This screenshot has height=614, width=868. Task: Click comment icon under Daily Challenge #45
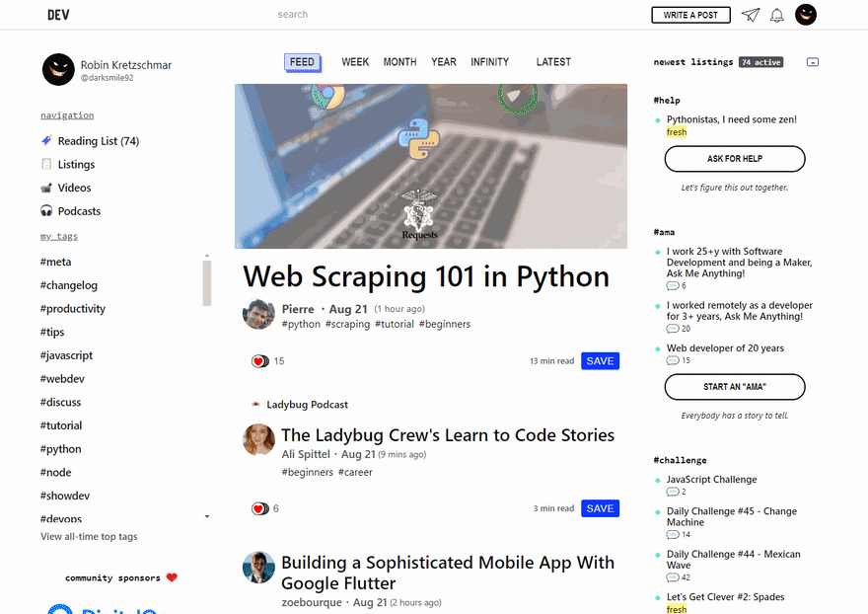point(672,535)
